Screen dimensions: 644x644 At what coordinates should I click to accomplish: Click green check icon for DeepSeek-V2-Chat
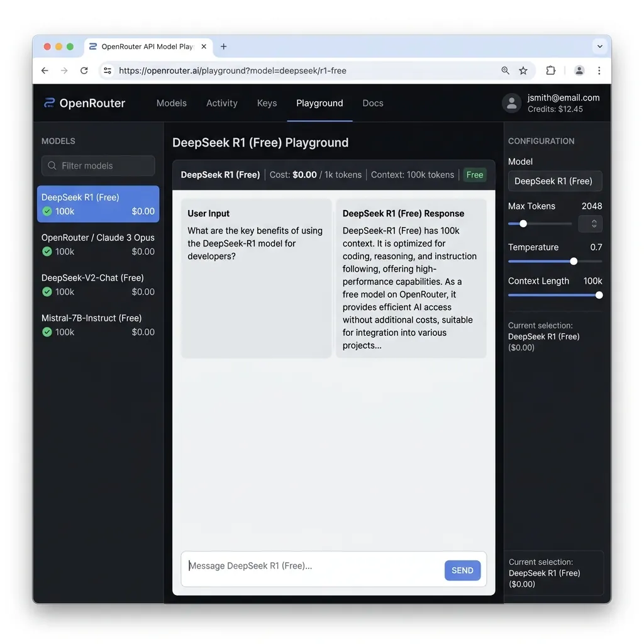[x=47, y=292]
